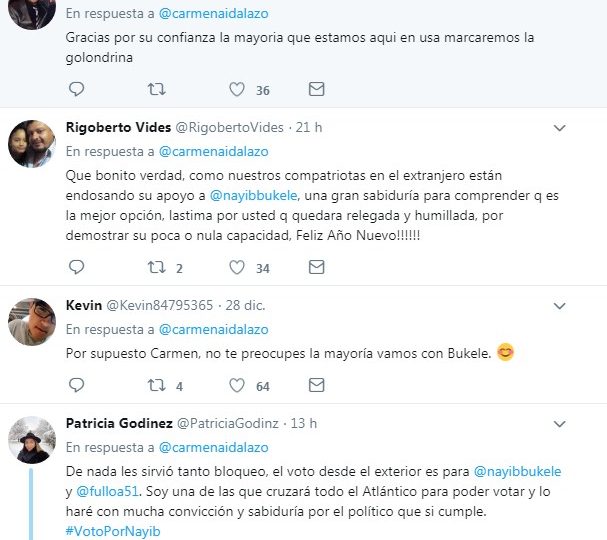Open @nayibbukele mention in Rigoberto's tweet
Image resolution: width=607 pixels, height=540 pixels.
pos(254,195)
